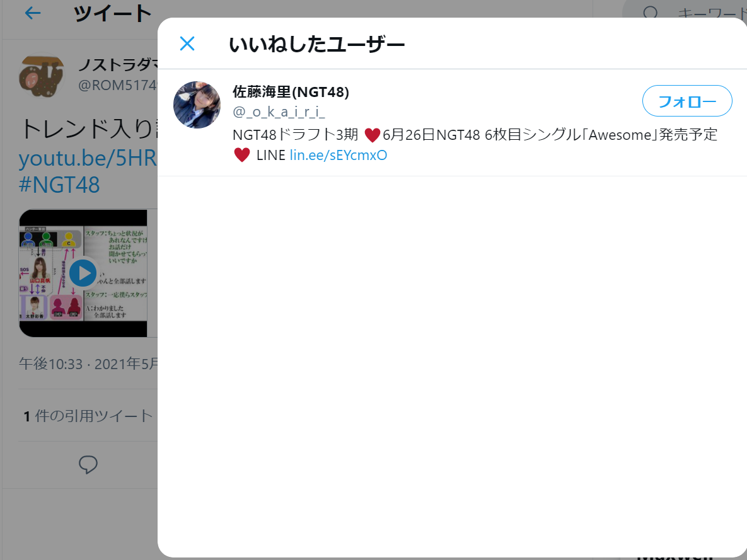
Task: Click the 佐藤海里(NGT48) display name
Action: [291, 91]
